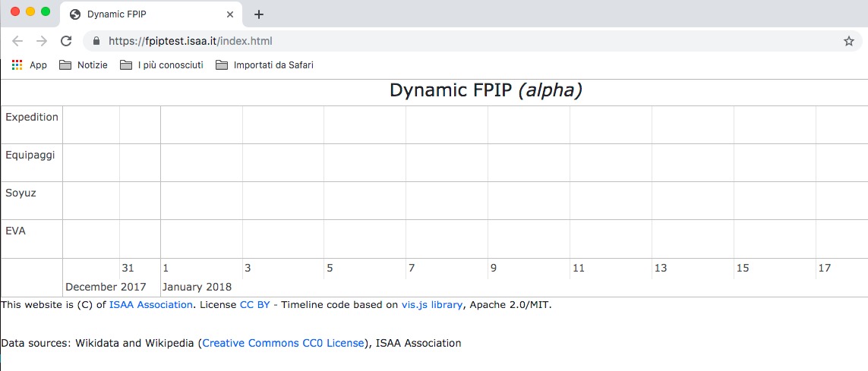This screenshot has height=371, width=868.
Task: Reload the page with refresh icon
Action: (x=66, y=41)
